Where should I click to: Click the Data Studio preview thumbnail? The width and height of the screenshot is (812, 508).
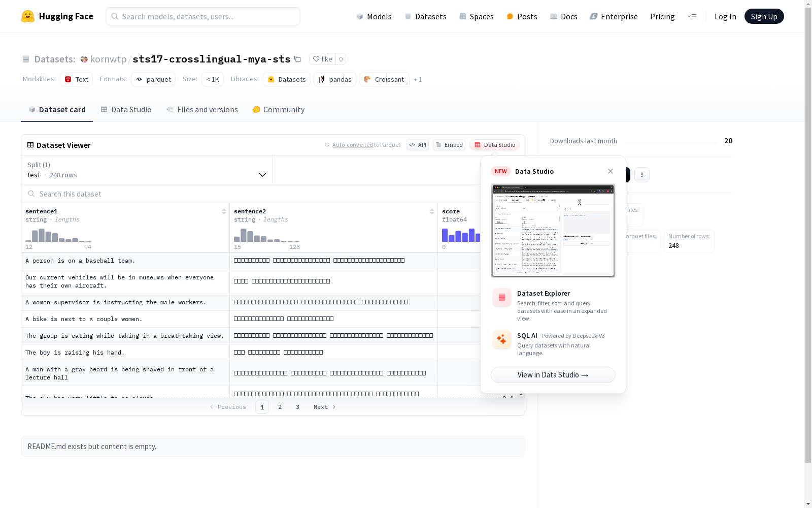[x=553, y=231]
